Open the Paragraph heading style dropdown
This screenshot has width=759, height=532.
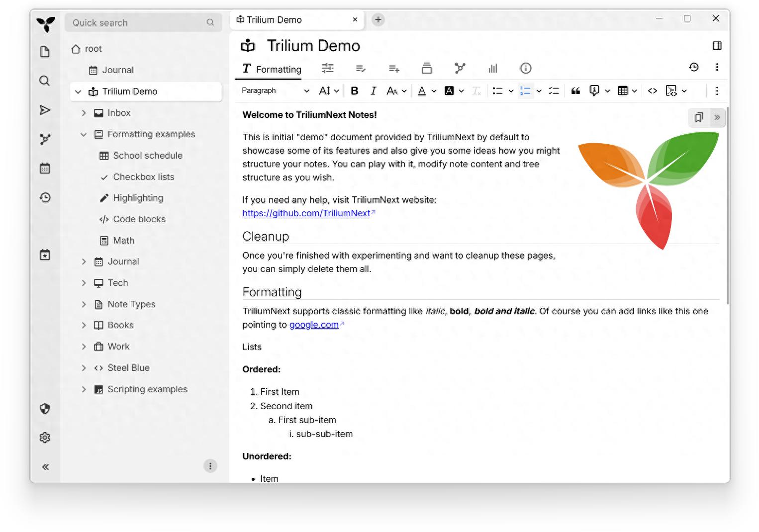point(275,91)
